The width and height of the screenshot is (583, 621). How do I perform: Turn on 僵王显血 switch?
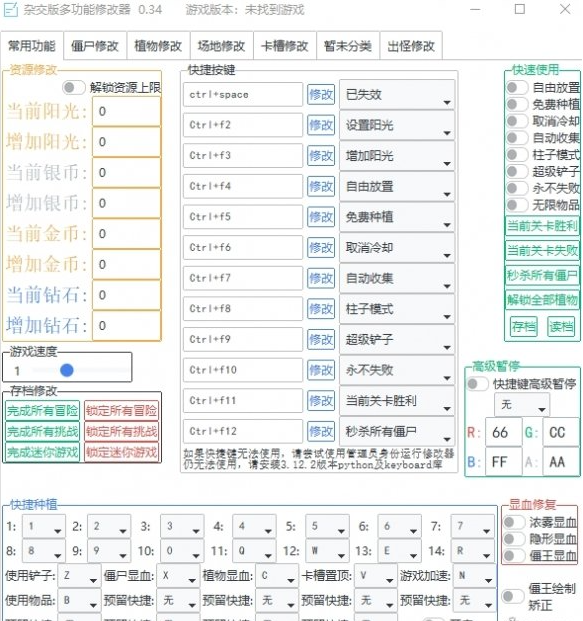click(514, 556)
